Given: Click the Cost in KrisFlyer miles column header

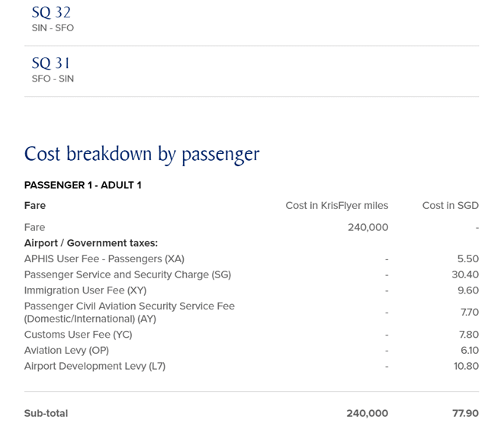Looking at the screenshot, I should click(x=337, y=205).
